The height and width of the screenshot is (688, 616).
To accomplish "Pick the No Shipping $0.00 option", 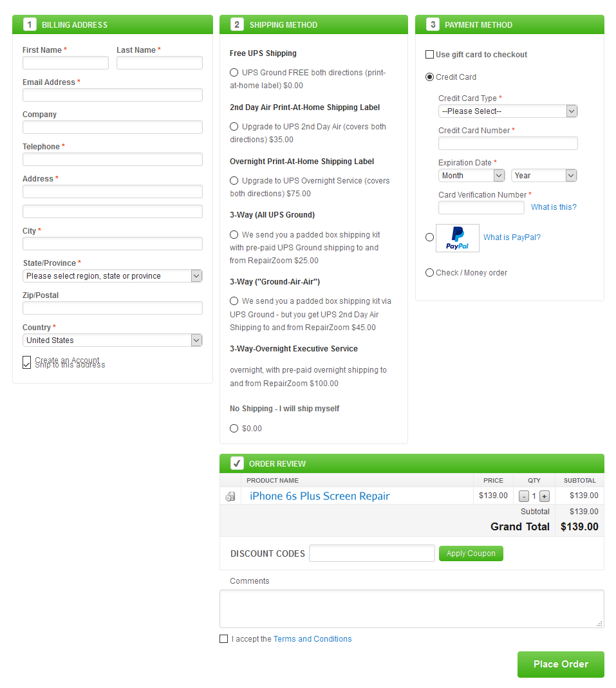I will 234,429.
